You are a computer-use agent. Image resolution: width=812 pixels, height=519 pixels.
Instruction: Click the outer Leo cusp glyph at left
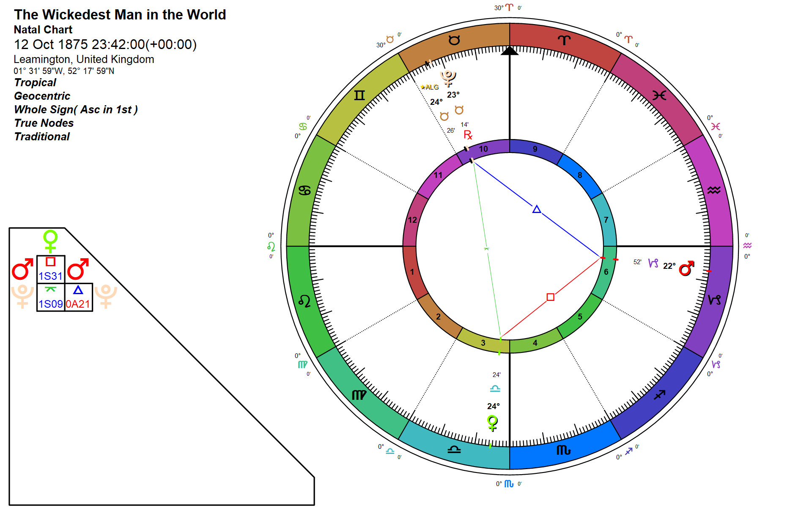[x=271, y=246]
